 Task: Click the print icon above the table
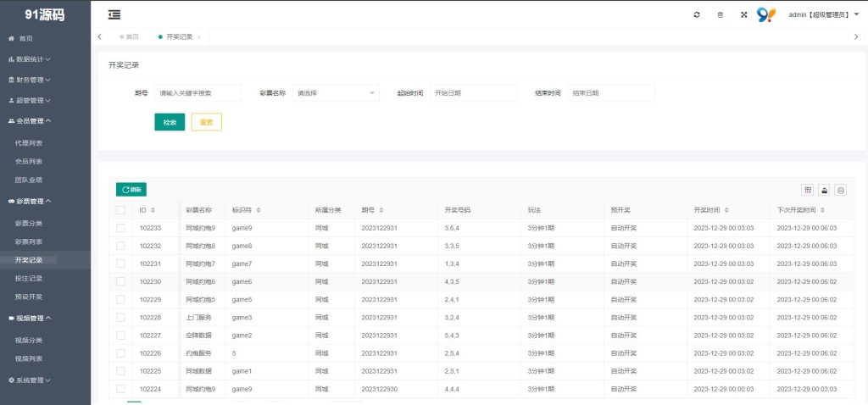pos(841,191)
